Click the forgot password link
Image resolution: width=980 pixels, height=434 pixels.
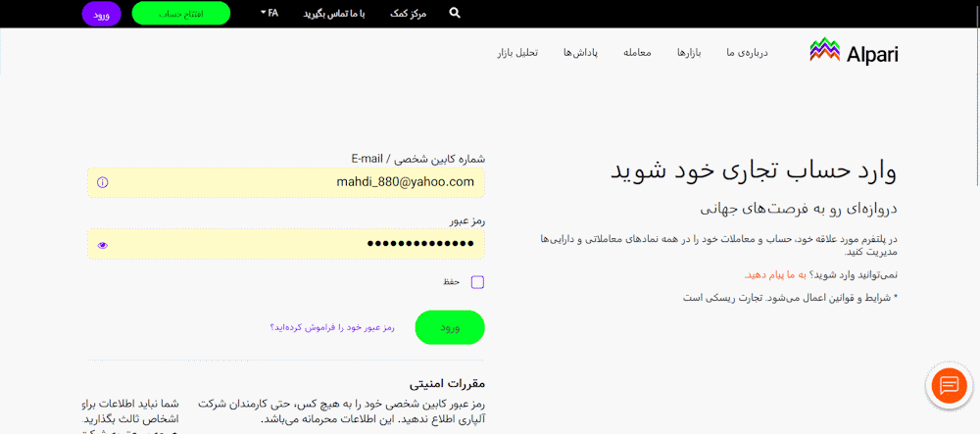pyautogui.click(x=332, y=327)
